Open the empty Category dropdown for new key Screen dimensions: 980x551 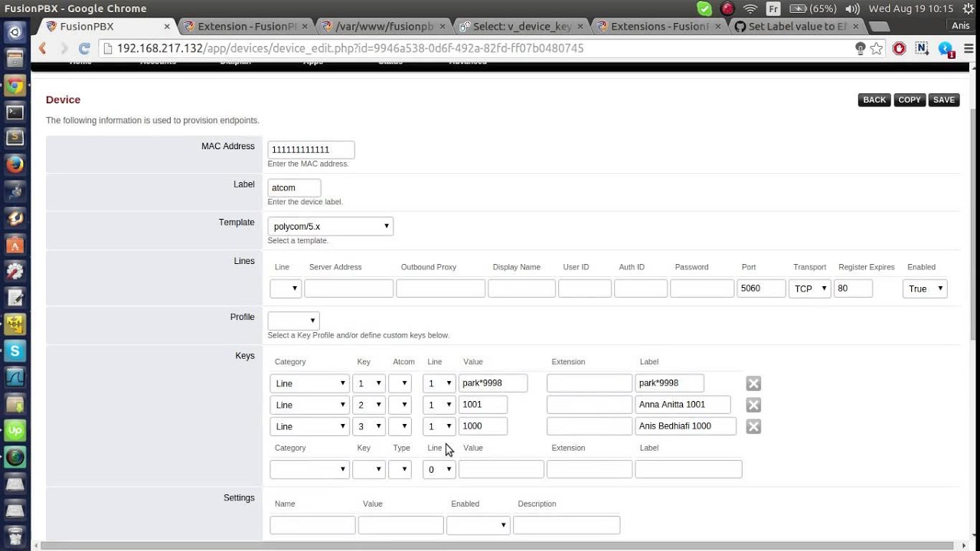click(x=310, y=469)
